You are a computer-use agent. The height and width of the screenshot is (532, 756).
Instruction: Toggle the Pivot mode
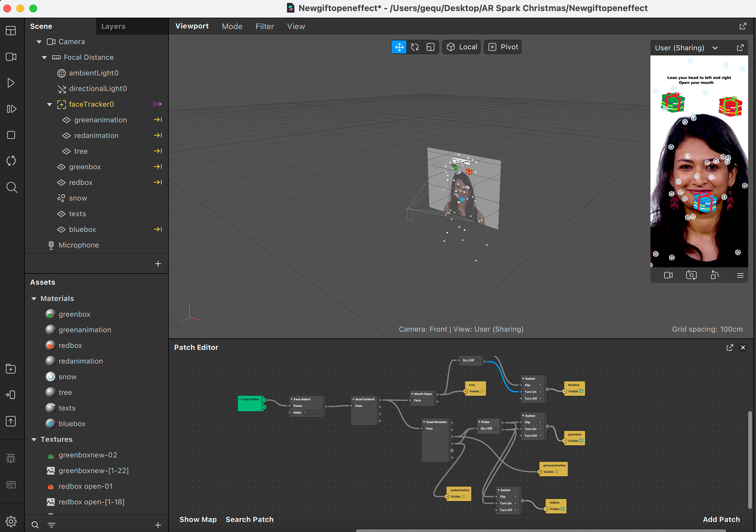[x=503, y=47]
